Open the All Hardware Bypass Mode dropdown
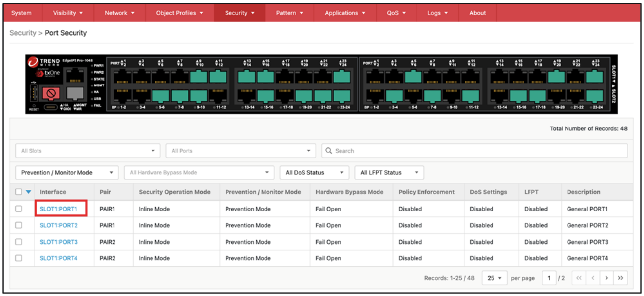 click(x=199, y=173)
